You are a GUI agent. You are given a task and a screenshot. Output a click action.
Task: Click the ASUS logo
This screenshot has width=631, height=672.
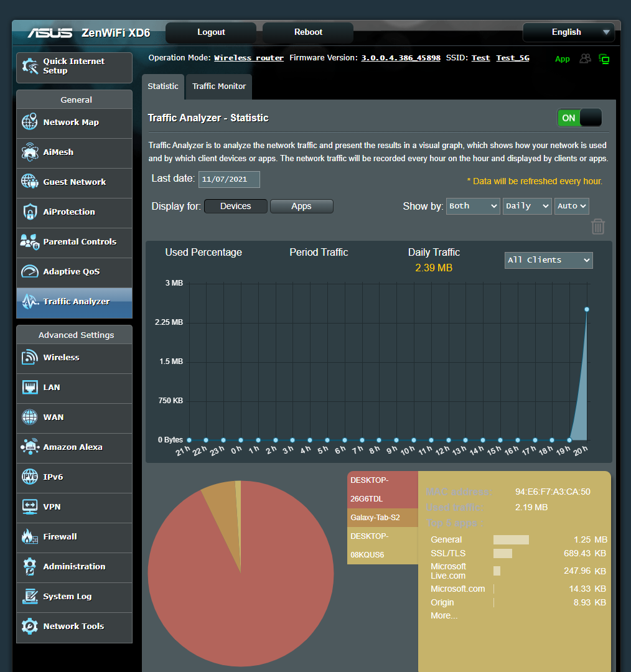50,32
